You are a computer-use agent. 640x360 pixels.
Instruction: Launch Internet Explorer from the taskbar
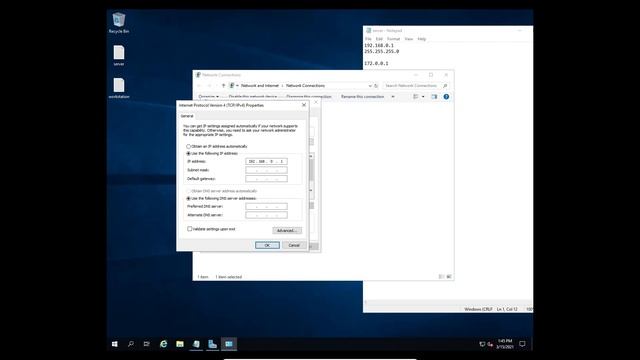tap(163, 344)
